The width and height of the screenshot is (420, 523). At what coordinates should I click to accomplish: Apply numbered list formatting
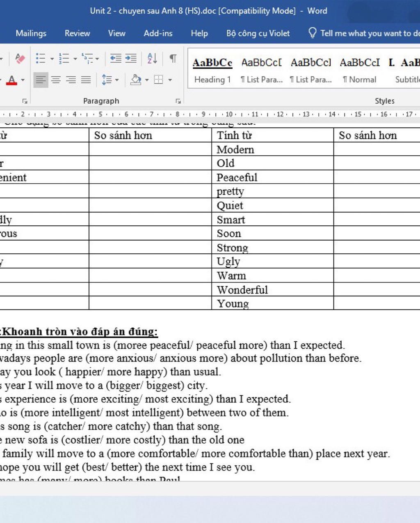(64, 59)
